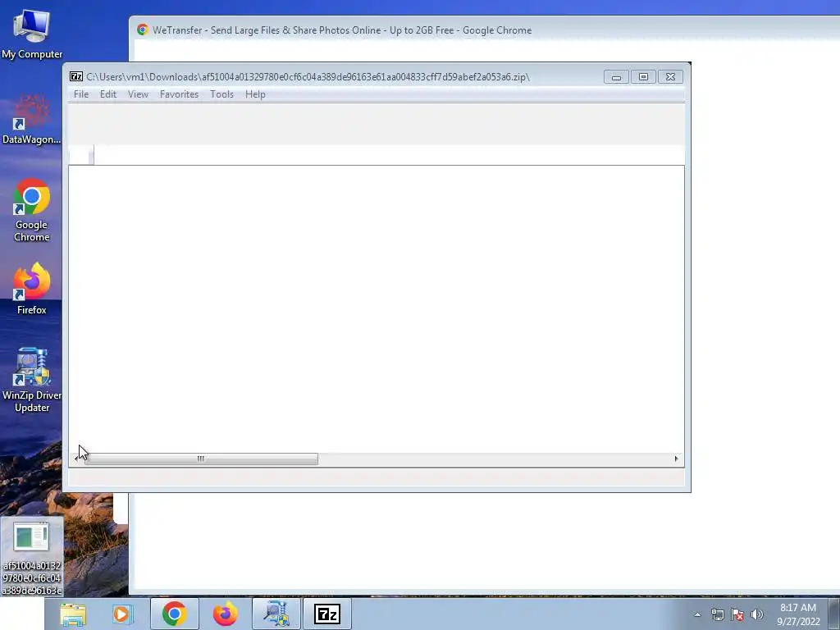Open Firefox from the taskbar
Screen dimensions: 840x630
pos(226,614)
